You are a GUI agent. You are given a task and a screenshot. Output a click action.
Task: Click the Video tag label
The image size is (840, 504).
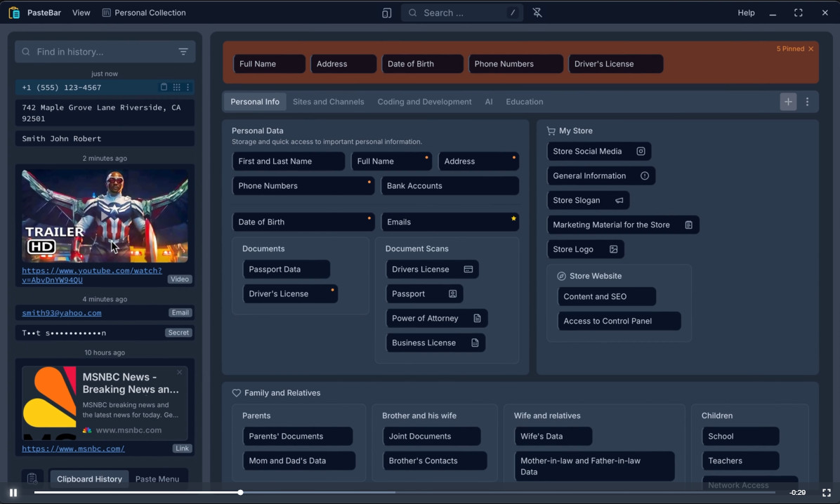click(x=180, y=279)
